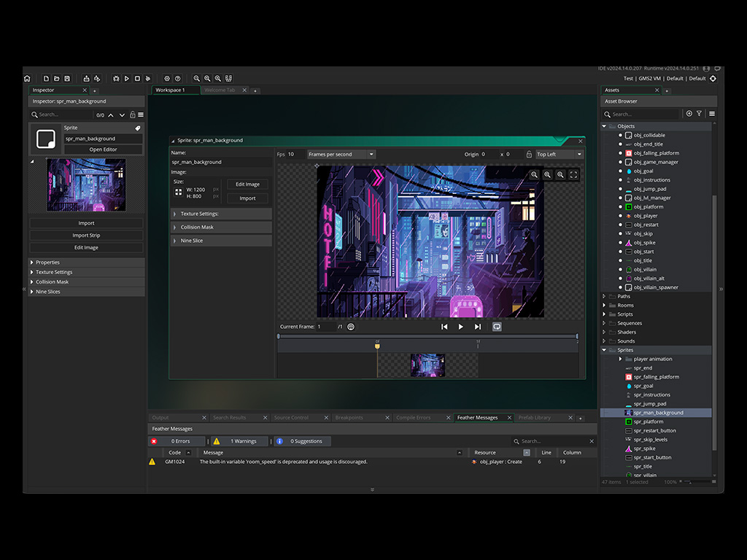Click the tag icon beside Sprite in Inspector

[138, 128]
